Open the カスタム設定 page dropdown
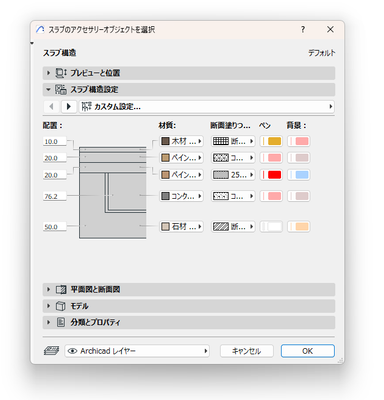The image size is (384, 400). tap(207, 107)
